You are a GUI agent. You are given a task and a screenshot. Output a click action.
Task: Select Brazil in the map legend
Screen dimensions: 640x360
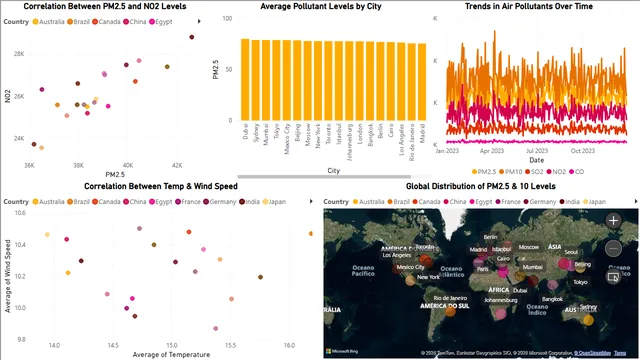(398, 202)
